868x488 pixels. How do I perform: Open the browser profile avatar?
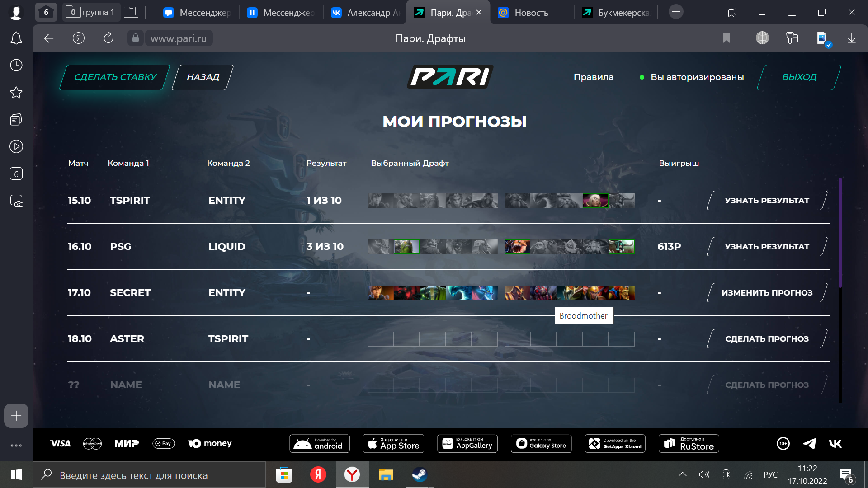point(16,12)
